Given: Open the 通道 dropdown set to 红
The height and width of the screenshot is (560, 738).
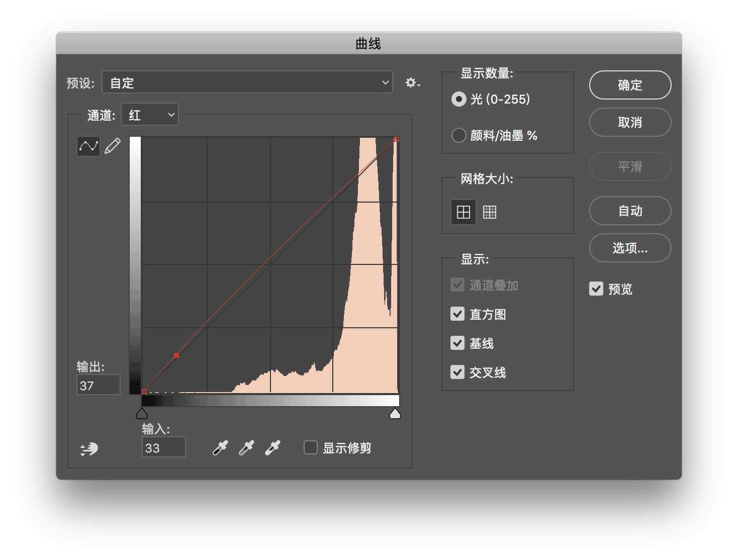Looking at the screenshot, I should point(150,115).
